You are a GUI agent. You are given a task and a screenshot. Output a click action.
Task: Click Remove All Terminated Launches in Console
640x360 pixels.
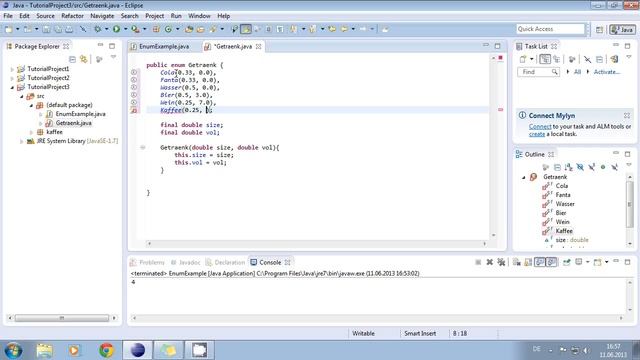click(x=501, y=262)
